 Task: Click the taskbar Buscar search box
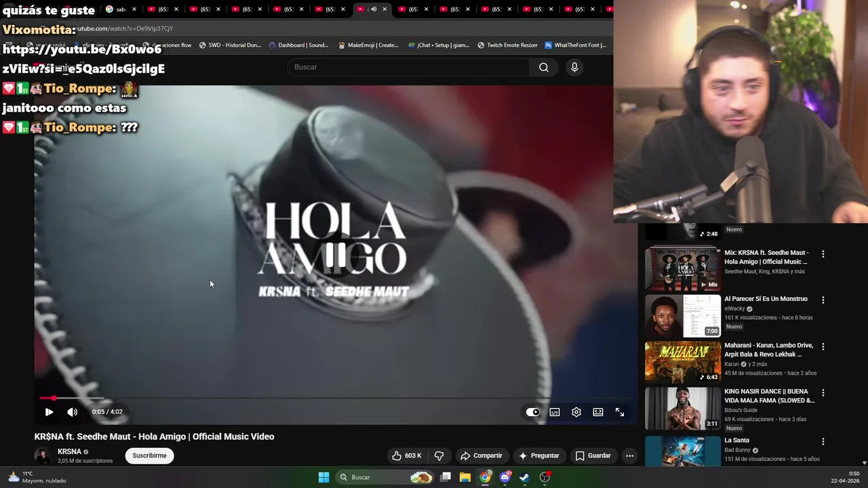coord(385,477)
